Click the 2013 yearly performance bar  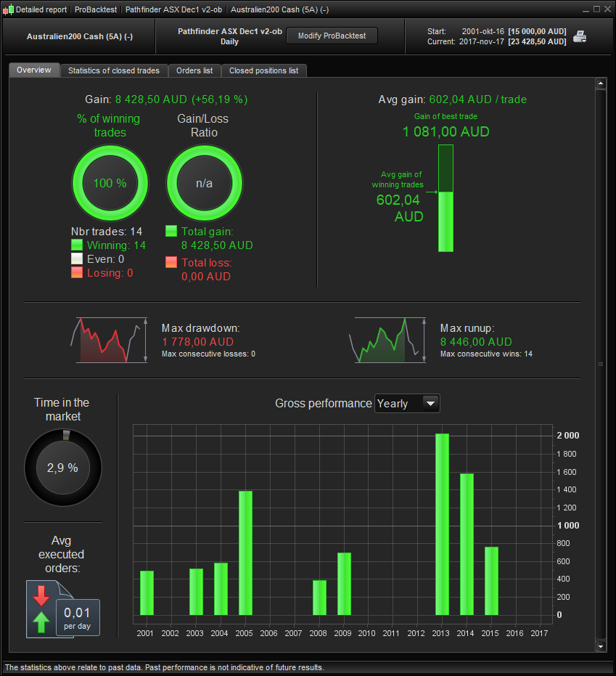click(x=443, y=524)
